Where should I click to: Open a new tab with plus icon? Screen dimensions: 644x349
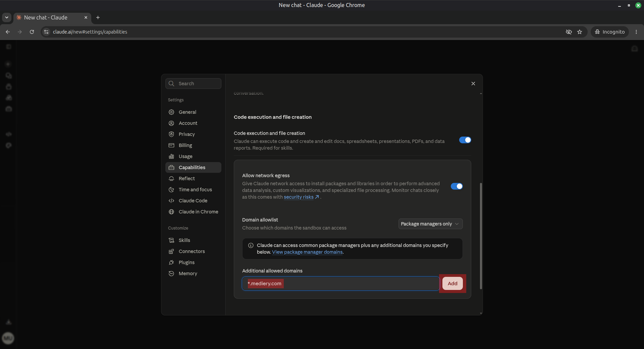pos(98,17)
